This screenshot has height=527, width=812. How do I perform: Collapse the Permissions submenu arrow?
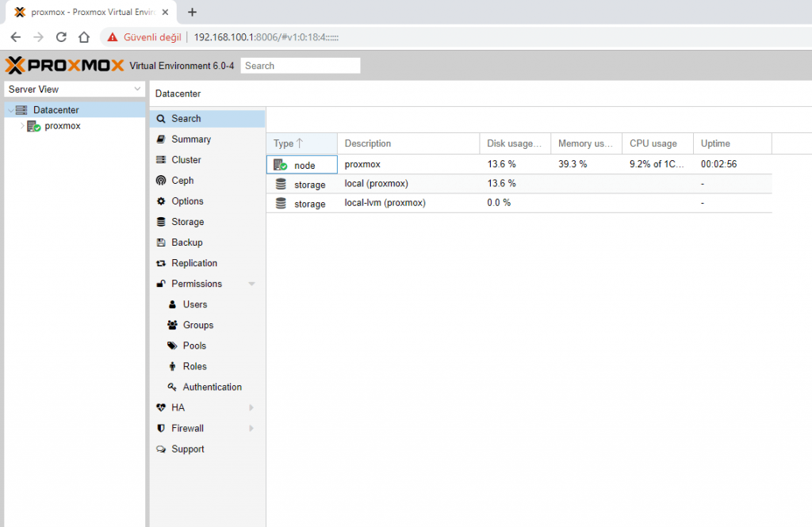pyautogui.click(x=251, y=284)
